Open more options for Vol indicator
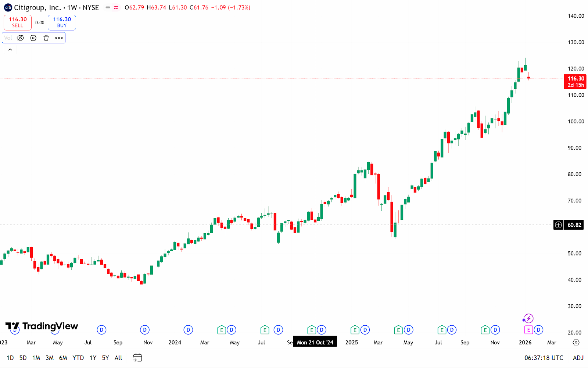The width and height of the screenshot is (588, 368). click(59, 38)
